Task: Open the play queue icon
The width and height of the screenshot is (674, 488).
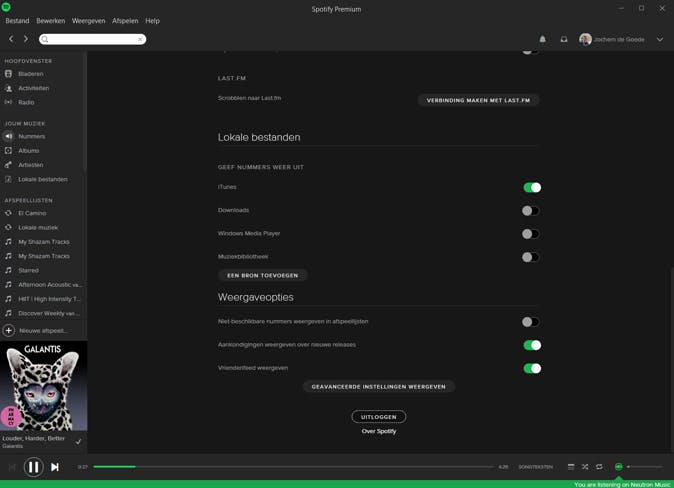Action: point(571,467)
